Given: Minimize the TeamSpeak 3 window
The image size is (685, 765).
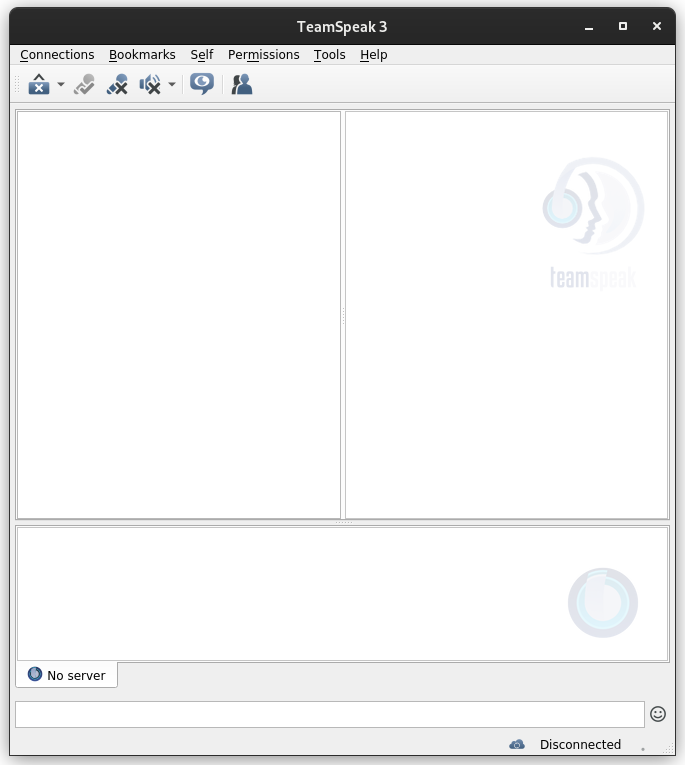Looking at the screenshot, I should [589, 27].
